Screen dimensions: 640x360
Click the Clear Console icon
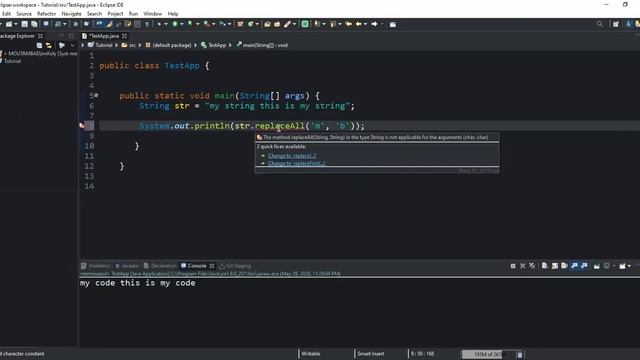[x=544, y=266]
